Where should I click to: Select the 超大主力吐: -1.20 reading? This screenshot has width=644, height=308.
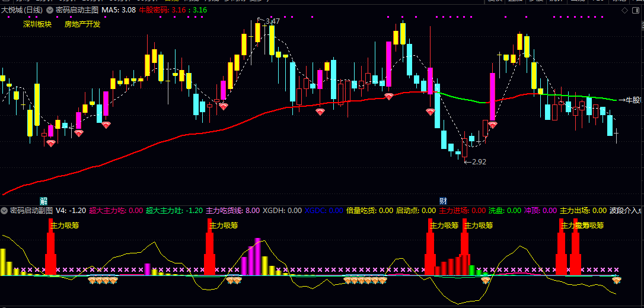pos(174,211)
